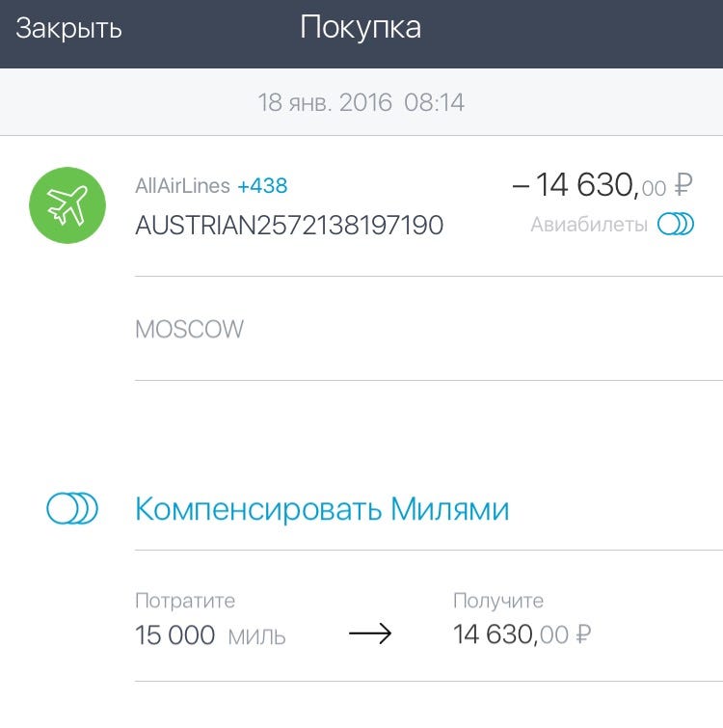The width and height of the screenshot is (723, 728).
Task: Click the −14 630,00 ₽ purchase amount
Action: (x=602, y=185)
